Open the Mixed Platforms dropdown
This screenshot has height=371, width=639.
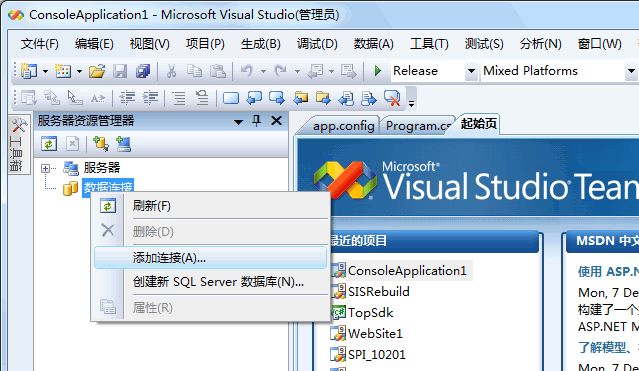click(631, 71)
